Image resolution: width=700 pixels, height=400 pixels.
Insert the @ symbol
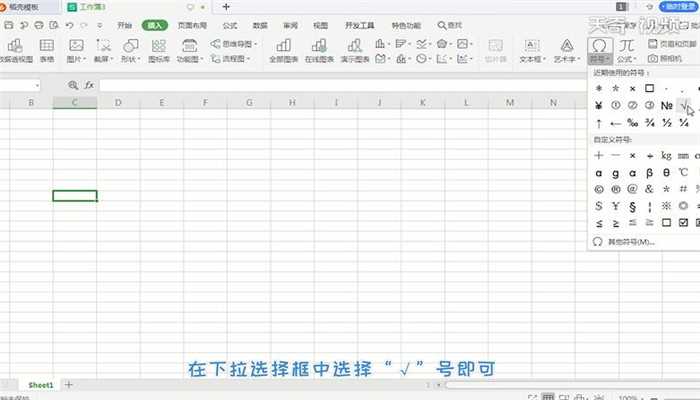click(633, 189)
